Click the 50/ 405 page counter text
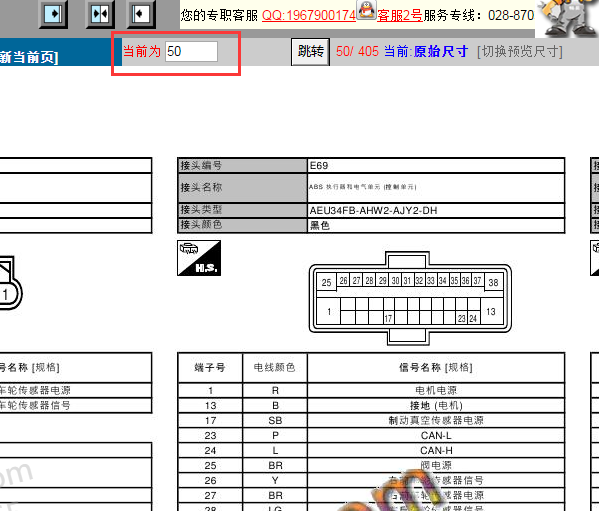The width and height of the screenshot is (599, 511). pos(357,52)
